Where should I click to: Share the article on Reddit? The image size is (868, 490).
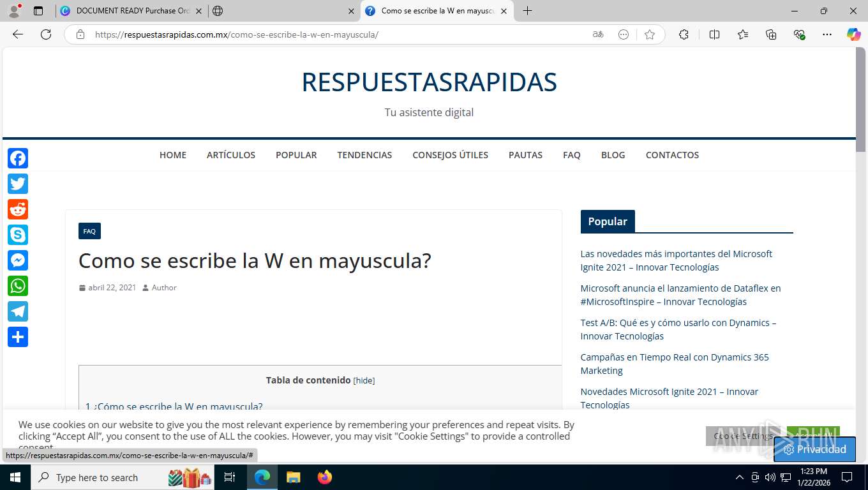(18, 209)
